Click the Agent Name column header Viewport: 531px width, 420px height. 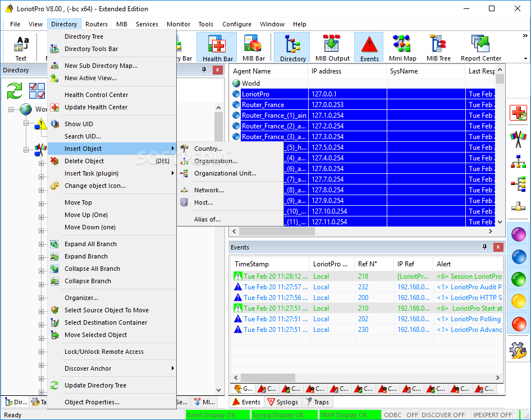pos(269,71)
